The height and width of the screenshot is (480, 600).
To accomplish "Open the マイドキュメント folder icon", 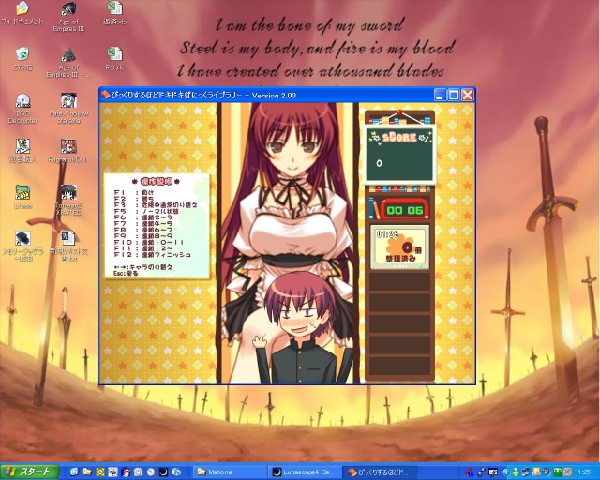I will (22, 13).
